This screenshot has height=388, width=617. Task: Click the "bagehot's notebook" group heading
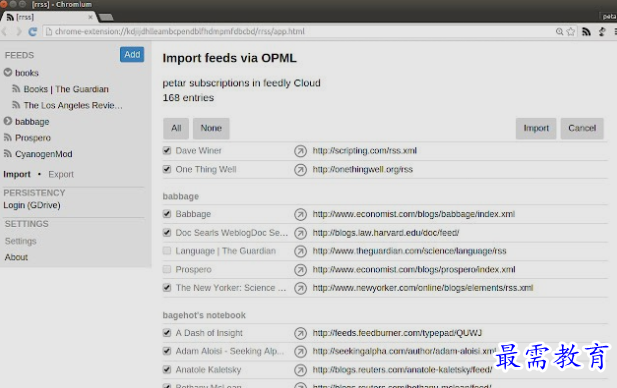click(204, 315)
